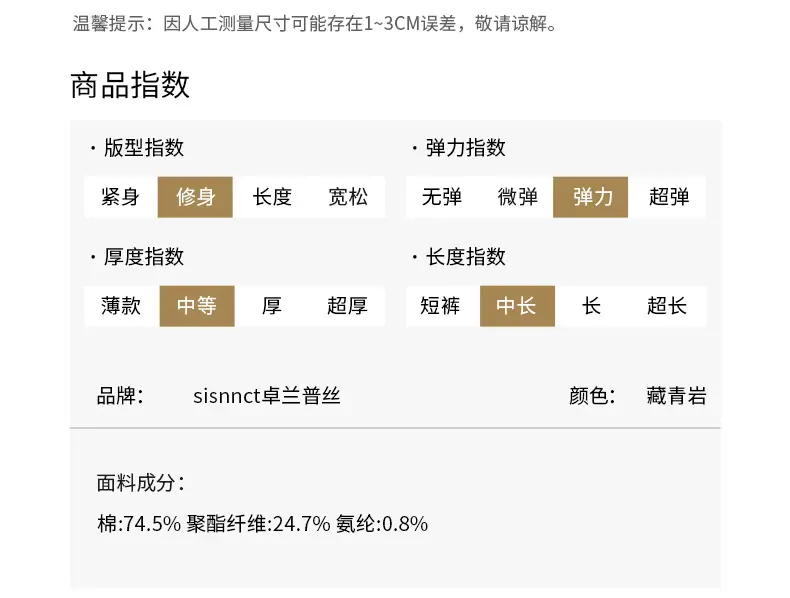Select 薄款 thickness option

(121, 306)
